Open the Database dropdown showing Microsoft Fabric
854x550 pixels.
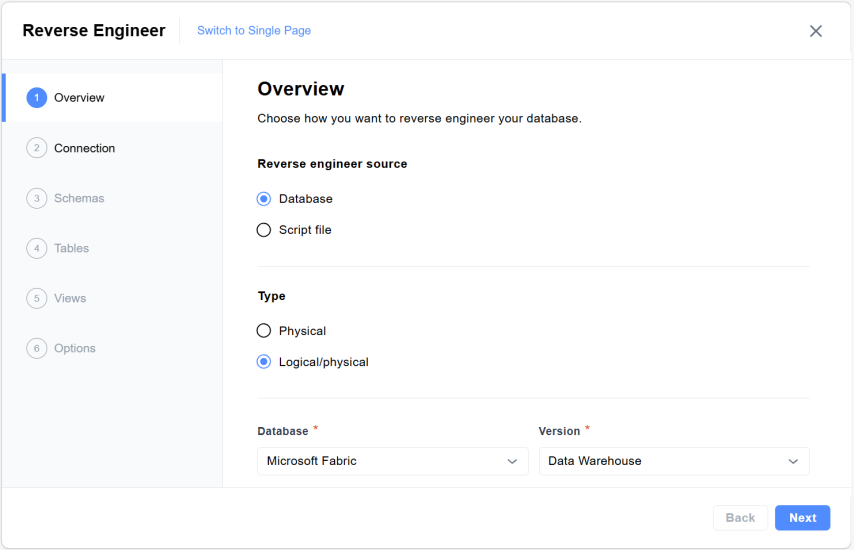(x=393, y=461)
